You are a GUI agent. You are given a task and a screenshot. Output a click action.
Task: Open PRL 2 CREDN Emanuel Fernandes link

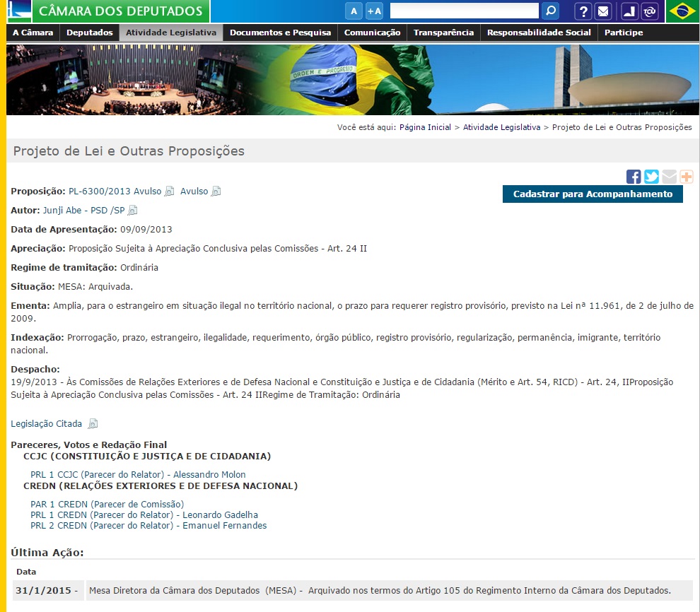[x=148, y=526]
